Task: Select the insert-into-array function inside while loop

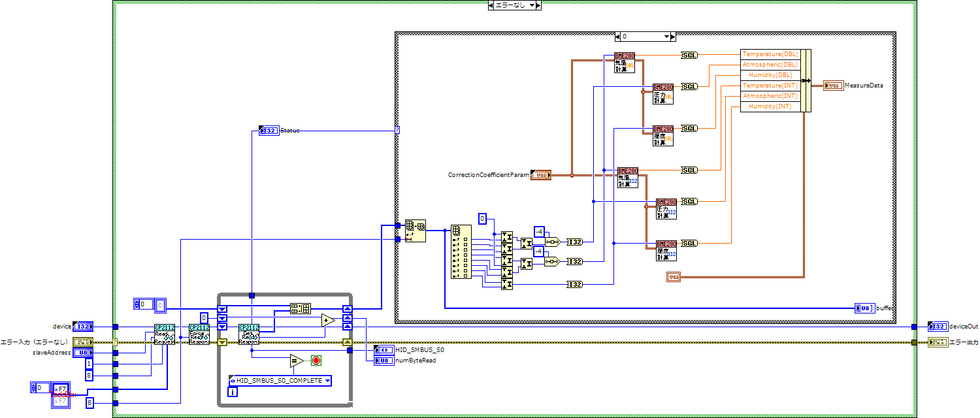Action: click(301, 309)
